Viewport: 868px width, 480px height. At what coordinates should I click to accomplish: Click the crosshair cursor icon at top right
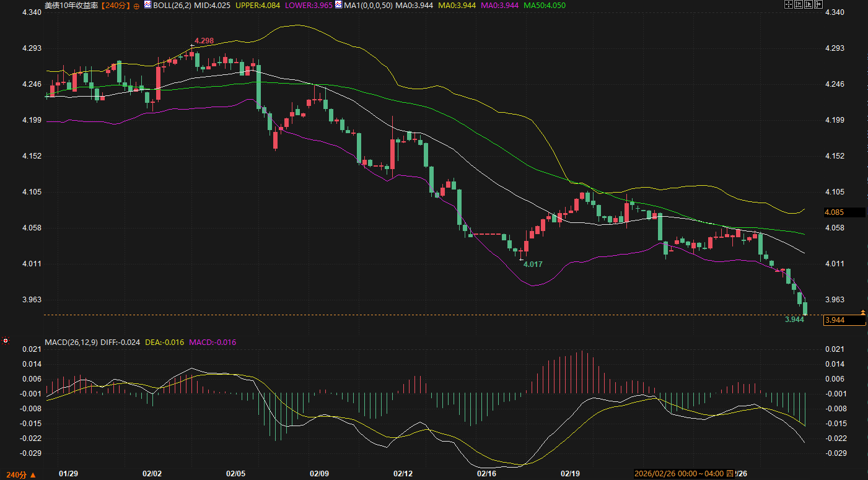pos(789,4)
